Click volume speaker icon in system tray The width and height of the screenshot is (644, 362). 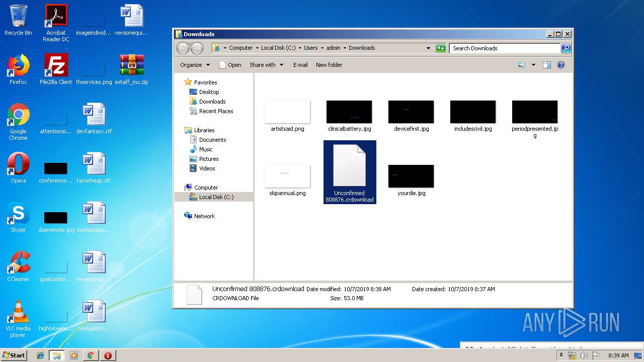pos(584,355)
